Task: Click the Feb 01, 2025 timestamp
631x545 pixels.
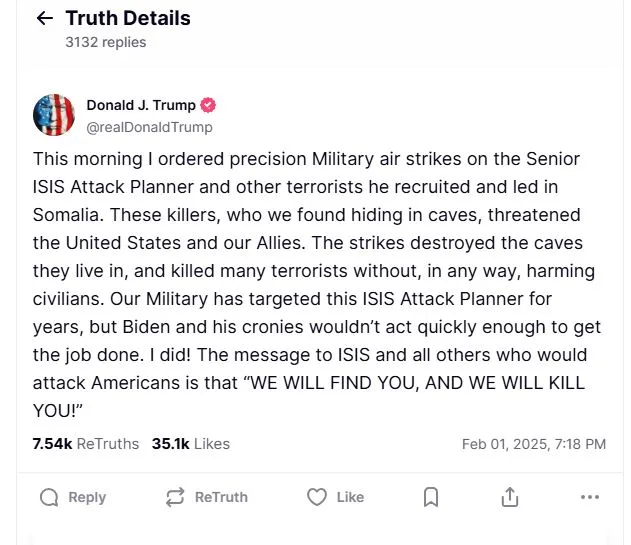Action: click(533, 443)
